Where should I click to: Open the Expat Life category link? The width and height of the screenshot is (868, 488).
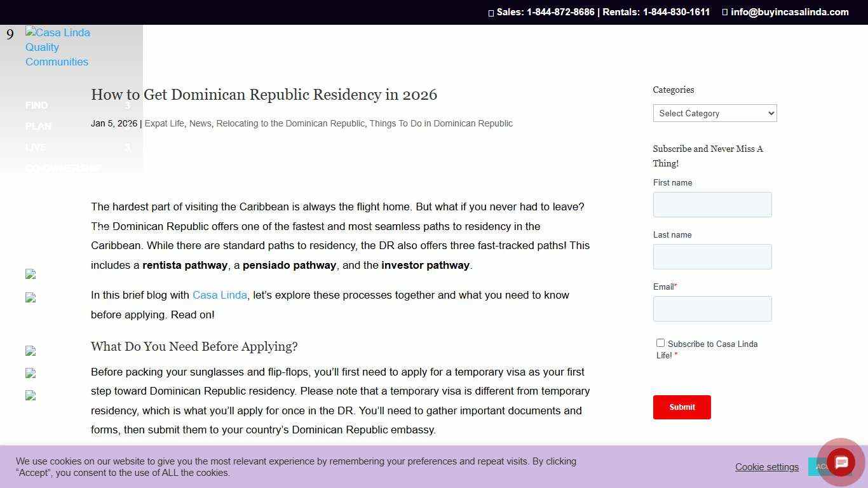165,123
